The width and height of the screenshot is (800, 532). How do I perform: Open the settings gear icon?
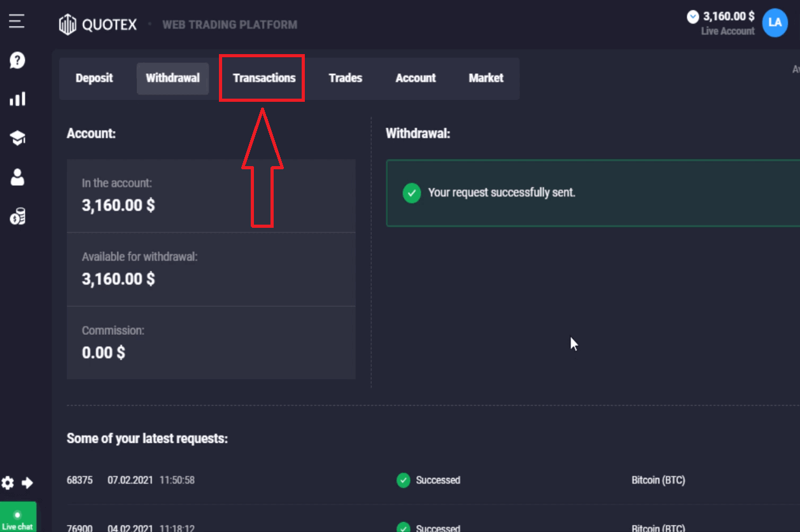[x=9, y=483]
